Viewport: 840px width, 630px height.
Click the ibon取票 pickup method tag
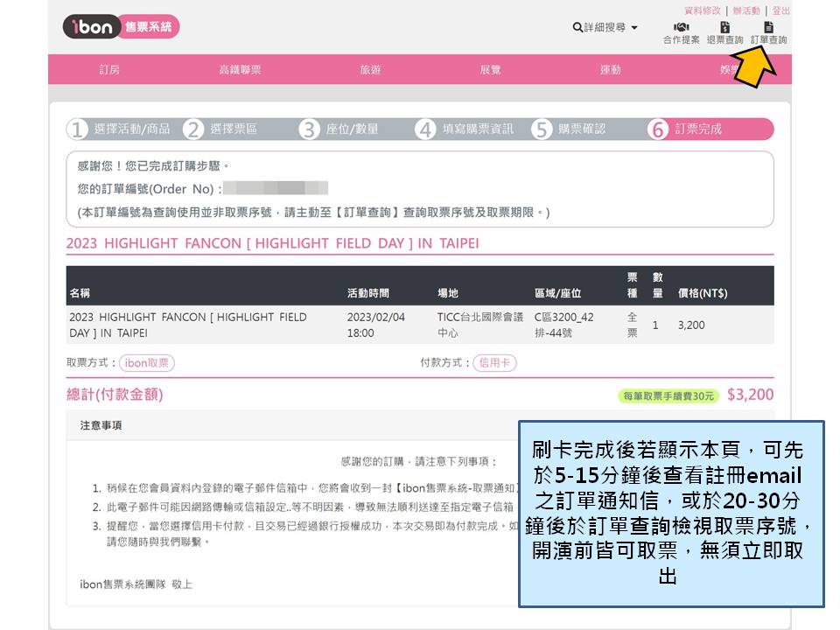tap(147, 363)
